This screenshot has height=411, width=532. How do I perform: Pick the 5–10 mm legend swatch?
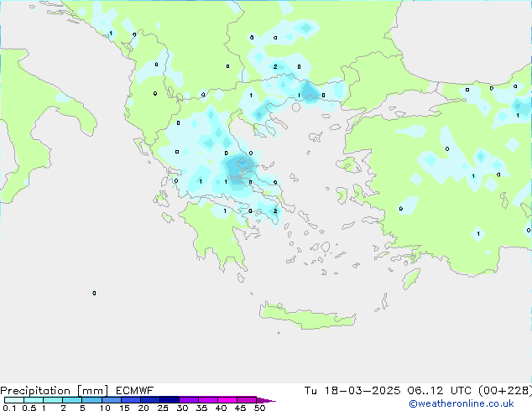click(x=91, y=400)
